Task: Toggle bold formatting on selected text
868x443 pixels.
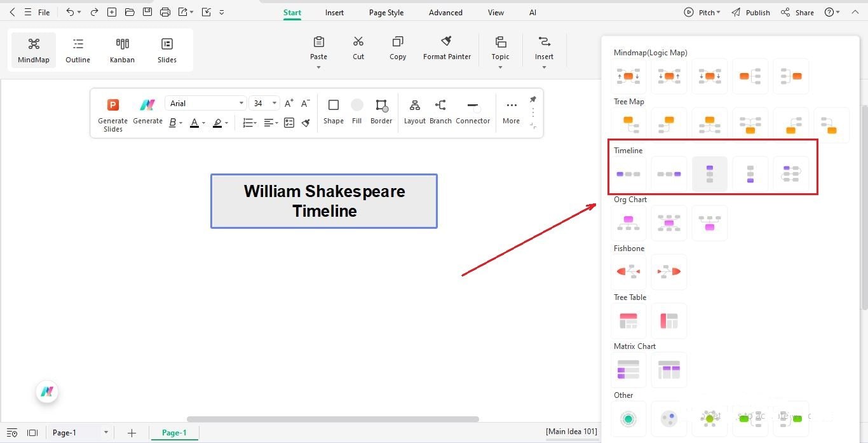Action: tap(171, 123)
